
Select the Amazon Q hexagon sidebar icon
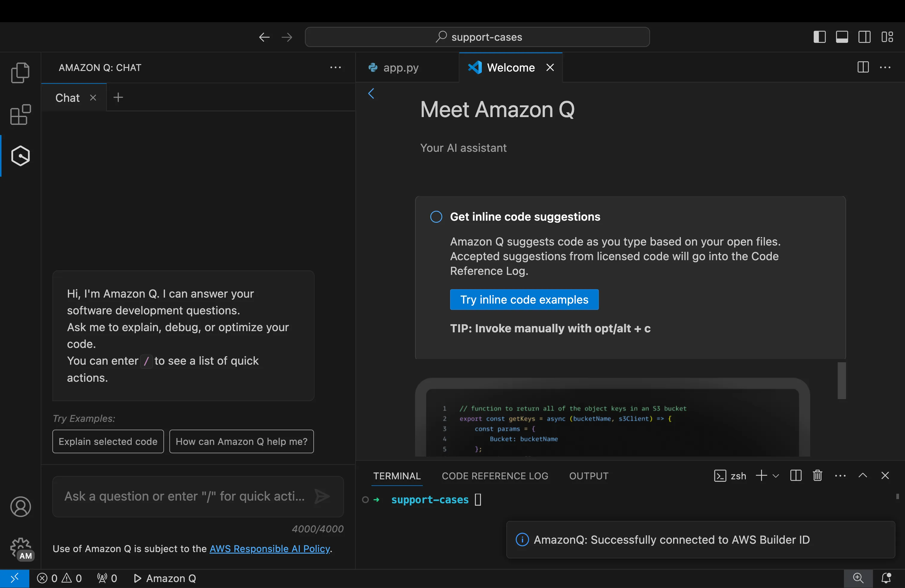pos(20,156)
